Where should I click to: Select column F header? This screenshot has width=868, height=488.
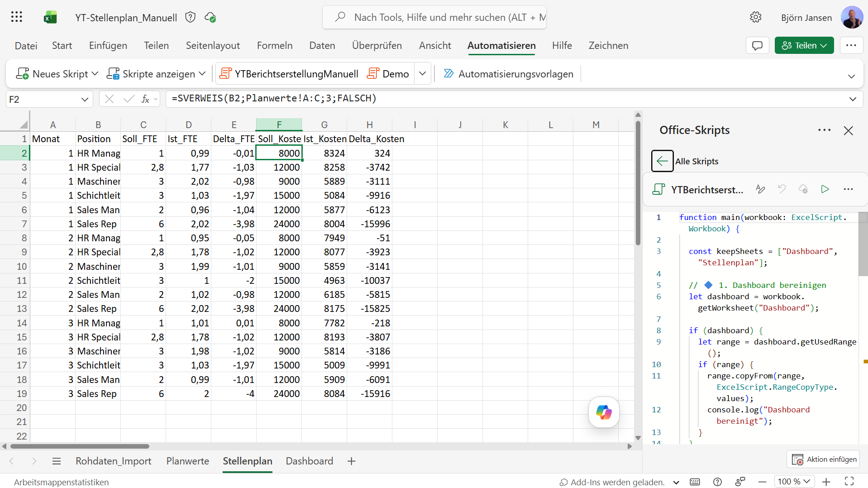279,124
